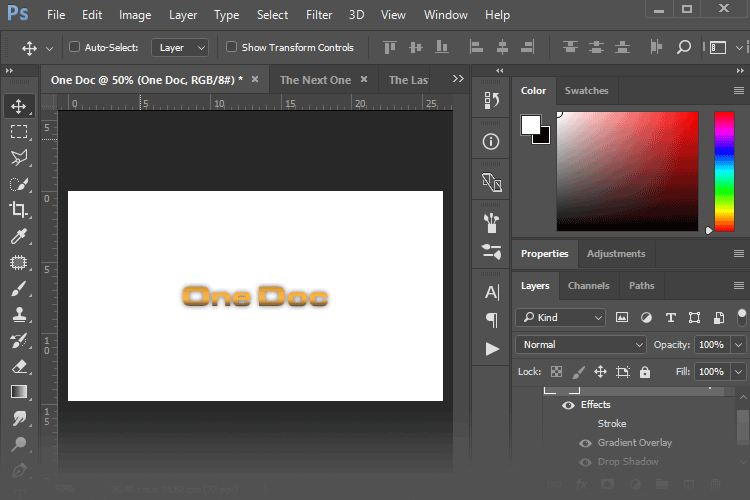
Task: Select the Crop tool
Action: click(19, 210)
